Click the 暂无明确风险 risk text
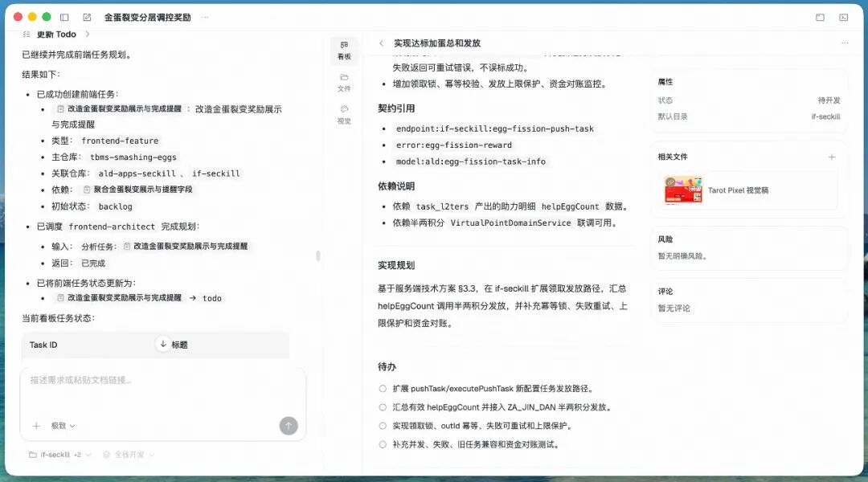 pyautogui.click(x=682, y=256)
